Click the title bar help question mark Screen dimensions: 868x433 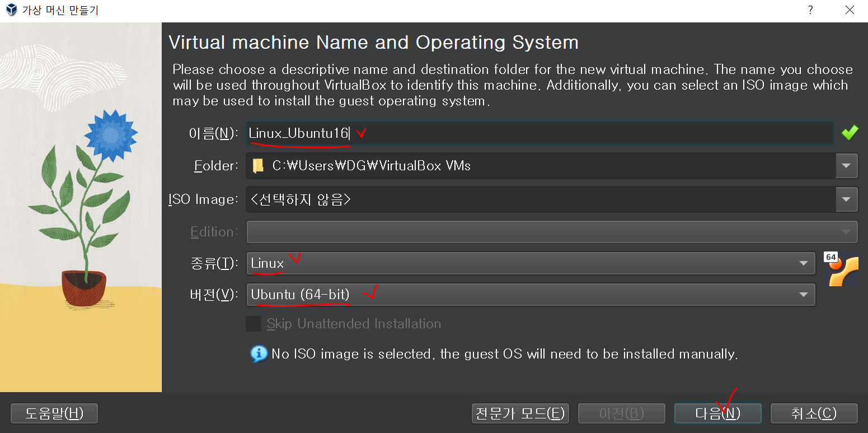tap(810, 10)
